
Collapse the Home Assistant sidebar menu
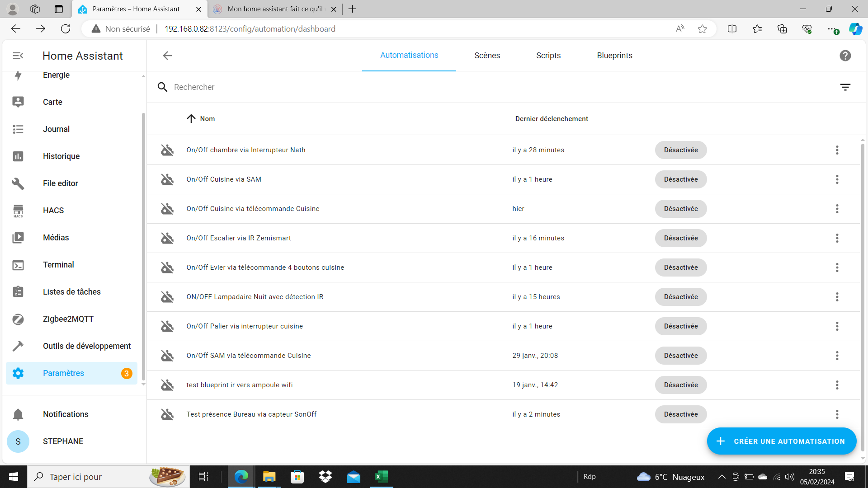coord(18,56)
